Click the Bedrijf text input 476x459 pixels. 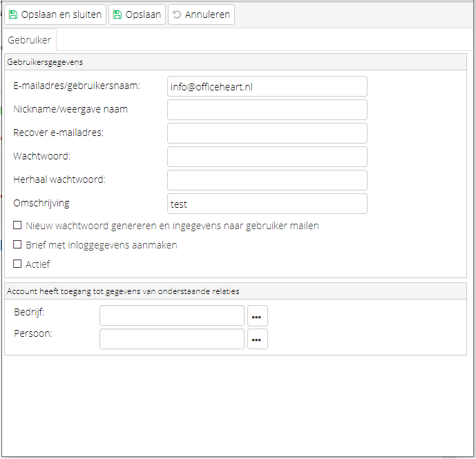172,315
